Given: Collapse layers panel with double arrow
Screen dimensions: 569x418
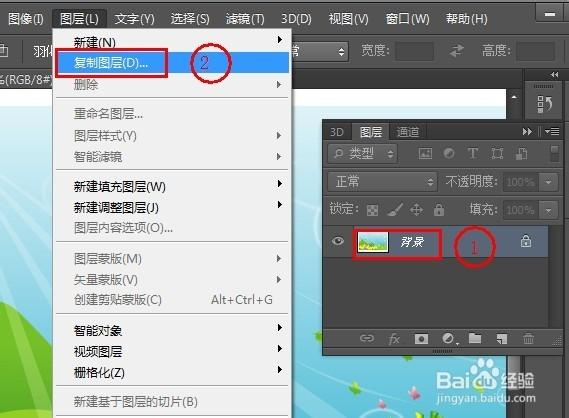Looking at the screenshot, I should 527,131.
